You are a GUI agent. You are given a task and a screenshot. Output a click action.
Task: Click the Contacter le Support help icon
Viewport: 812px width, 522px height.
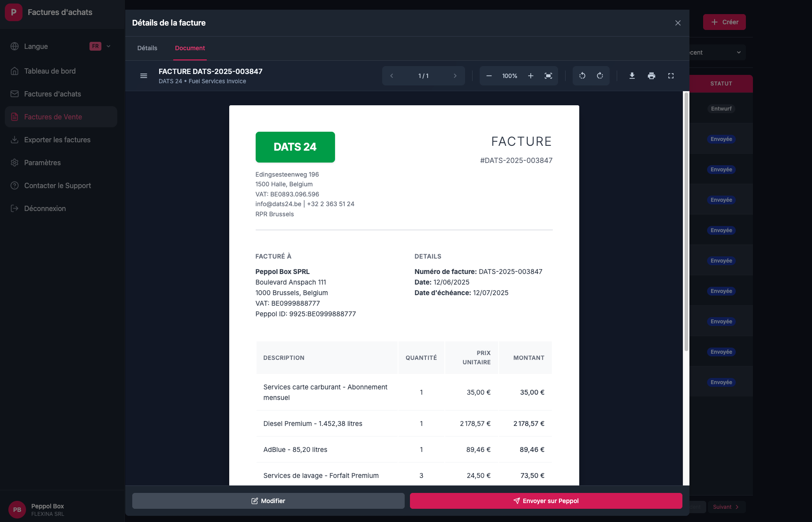15,185
